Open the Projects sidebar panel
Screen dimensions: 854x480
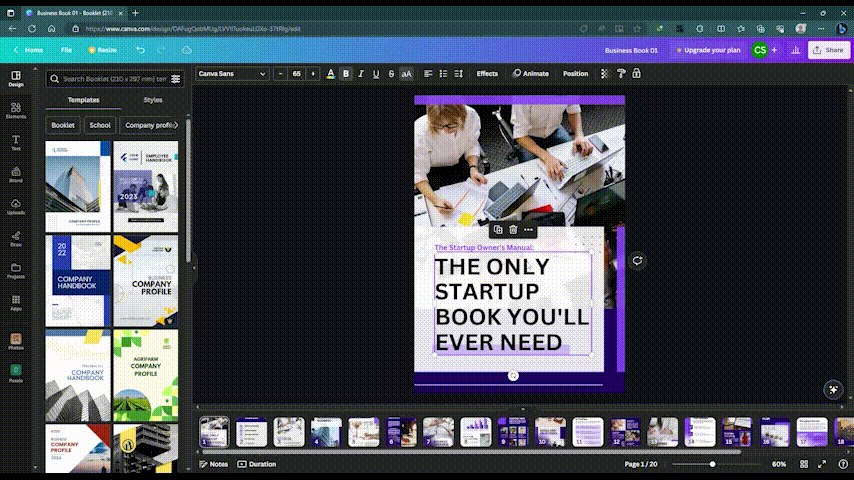(16, 271)
